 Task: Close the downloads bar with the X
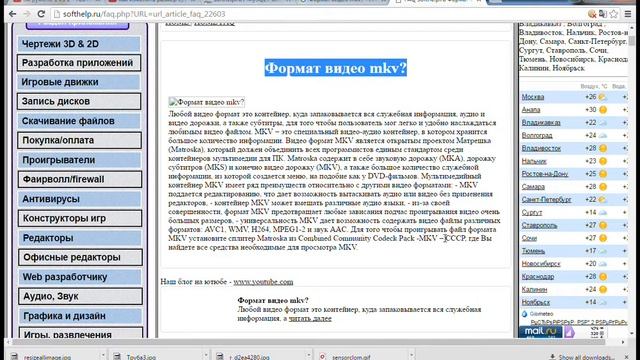[x=627, y=357]
